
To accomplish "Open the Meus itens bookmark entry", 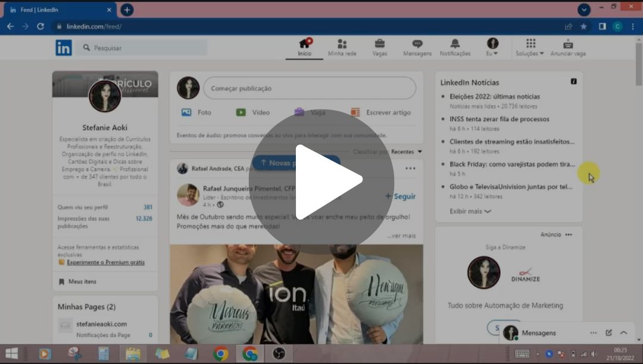I will click(78, 282).
